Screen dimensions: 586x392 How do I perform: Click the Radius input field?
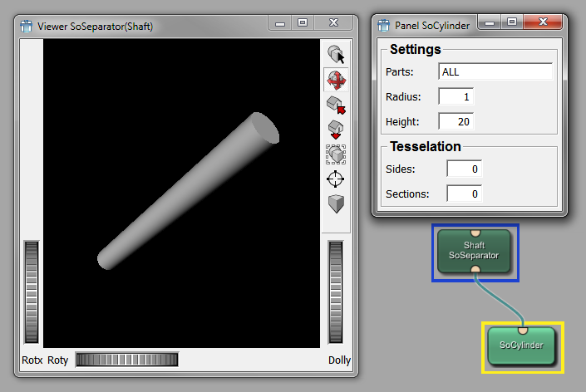[x=456, y=97]
